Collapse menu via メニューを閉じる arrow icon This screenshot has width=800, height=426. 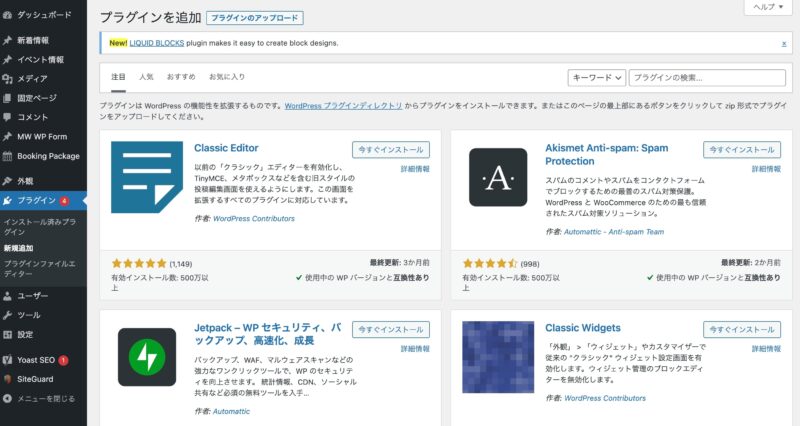click(x=7, y=398)
